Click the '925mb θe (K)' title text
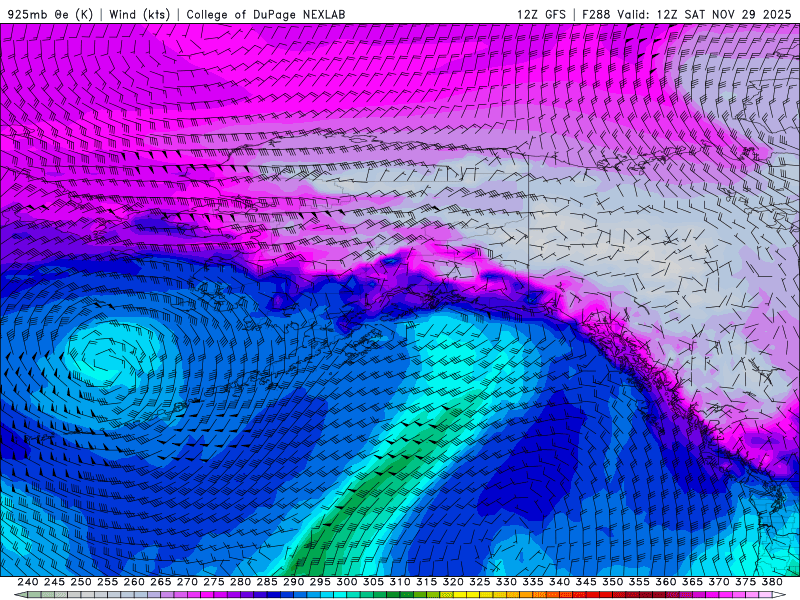The height and width of the screenshot is (600, 800). [x=51, y=14]
